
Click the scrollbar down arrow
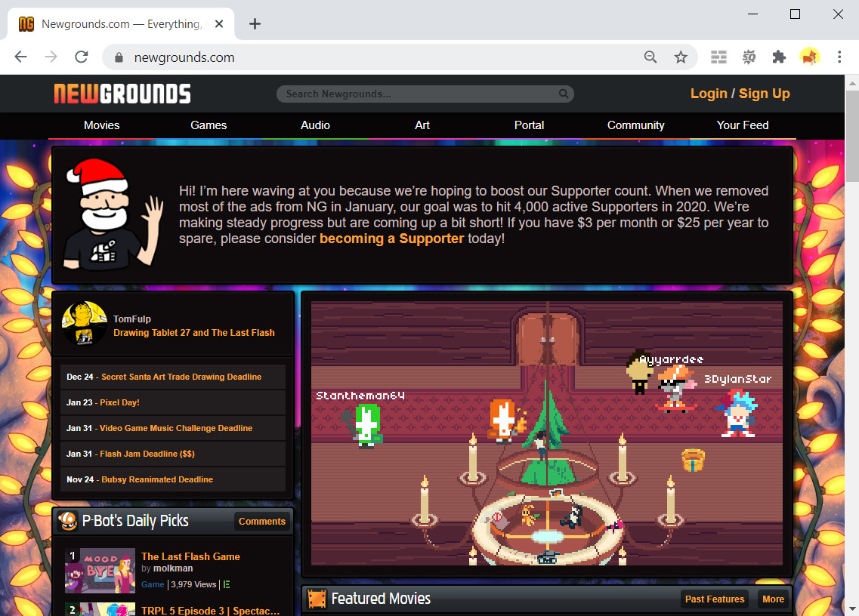[852, 609]
